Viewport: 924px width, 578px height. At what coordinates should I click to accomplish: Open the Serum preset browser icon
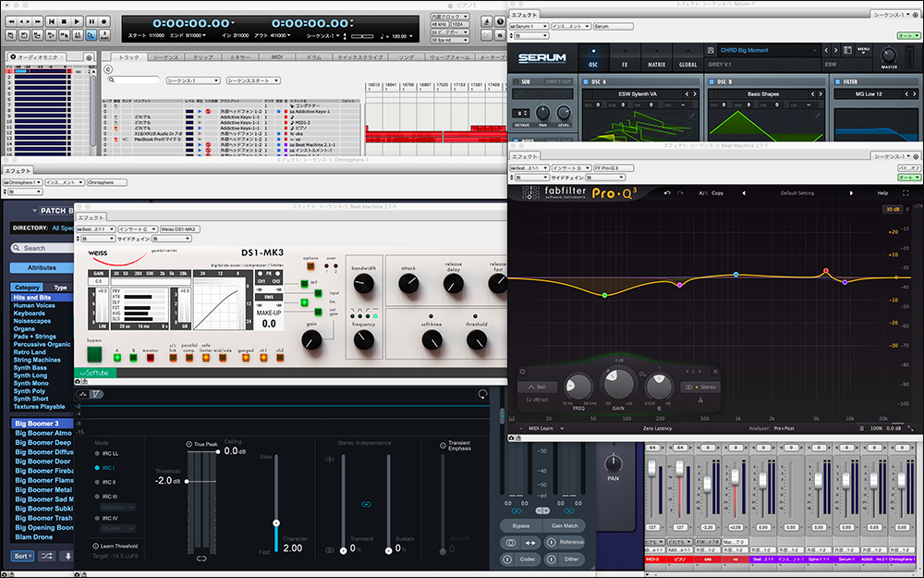click(x=848, y=51)
